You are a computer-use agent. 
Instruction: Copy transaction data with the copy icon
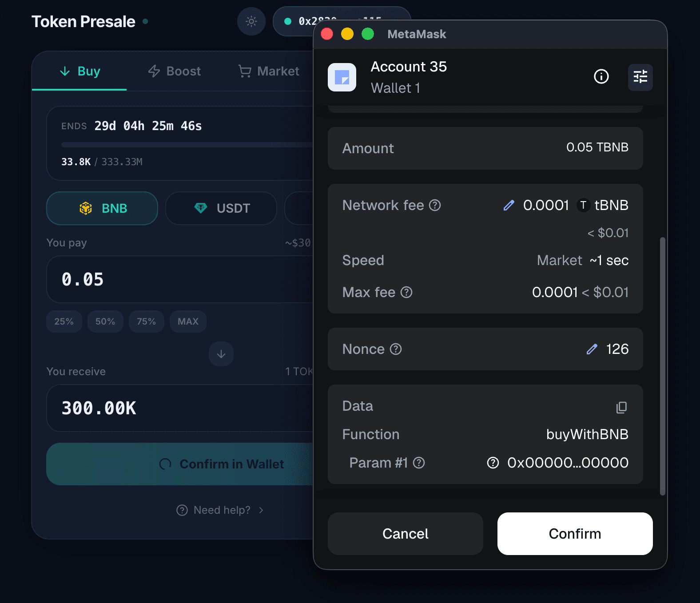621,407
